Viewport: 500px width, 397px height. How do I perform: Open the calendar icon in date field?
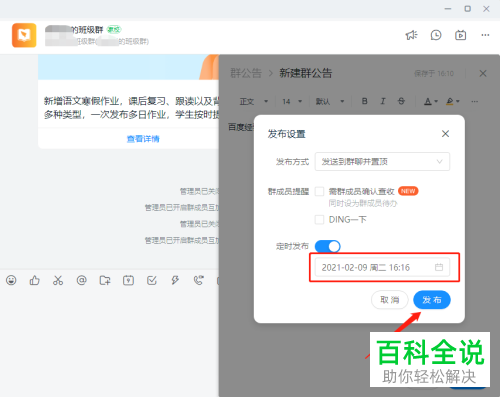coord(439,267)
